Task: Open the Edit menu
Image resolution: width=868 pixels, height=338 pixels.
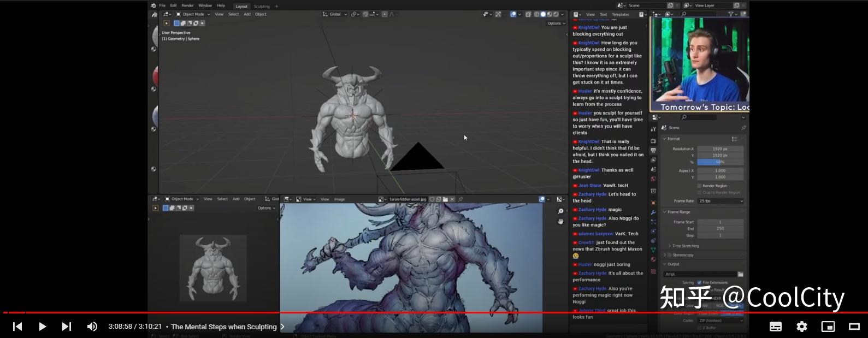Action: click(x=173, y=5)
